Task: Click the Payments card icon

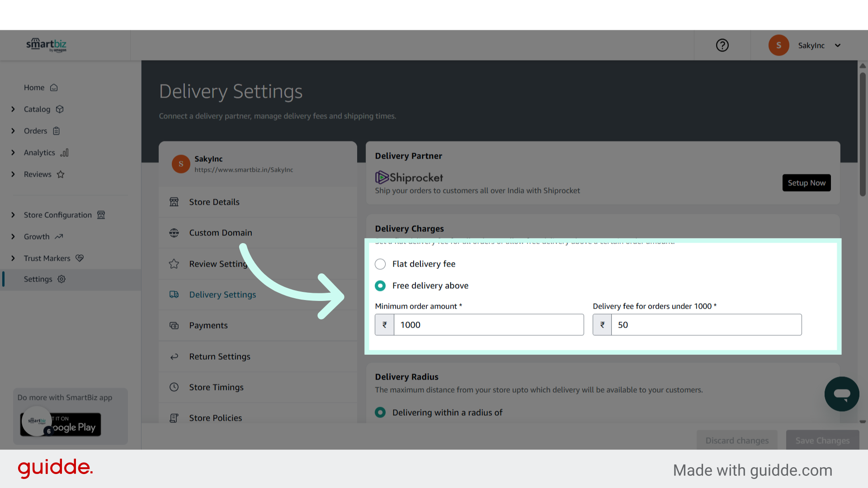Action: [174, 325]
